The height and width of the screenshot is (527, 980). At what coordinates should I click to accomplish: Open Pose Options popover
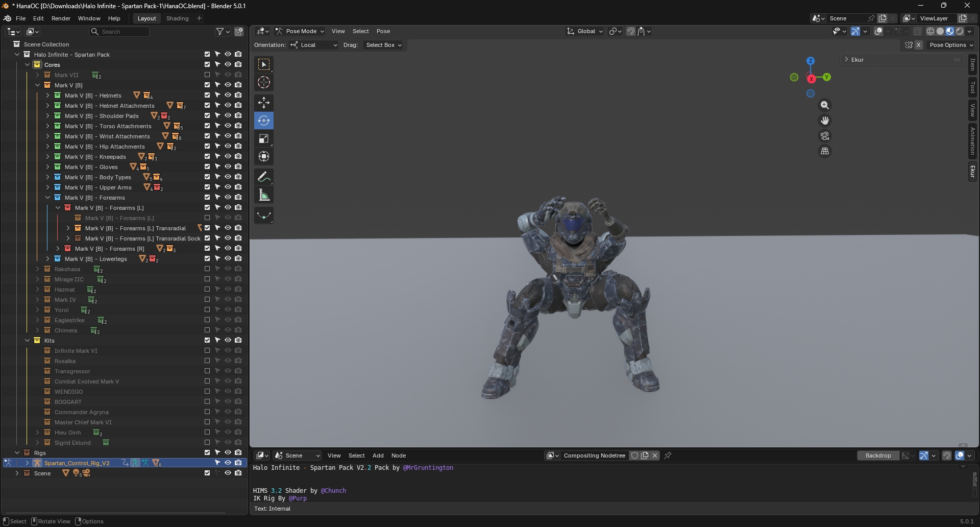coord(951,45)
